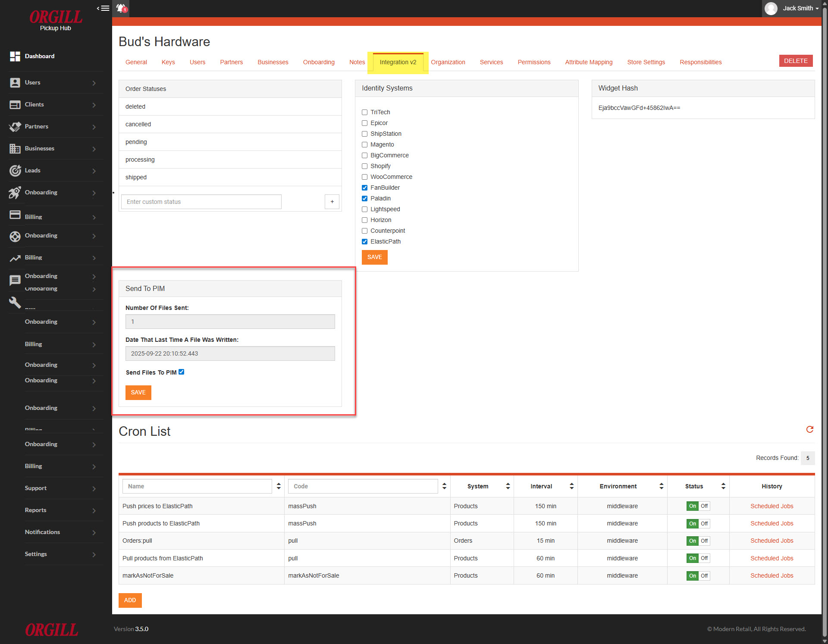
Task: Check the TriTech identity system
Action: click(x=365, y=112)
